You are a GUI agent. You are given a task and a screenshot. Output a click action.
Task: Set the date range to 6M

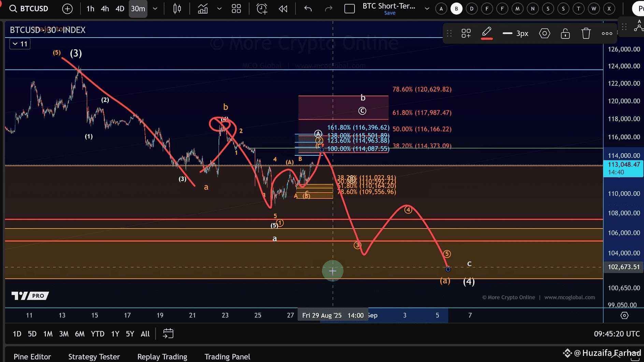tap(80, 334)
